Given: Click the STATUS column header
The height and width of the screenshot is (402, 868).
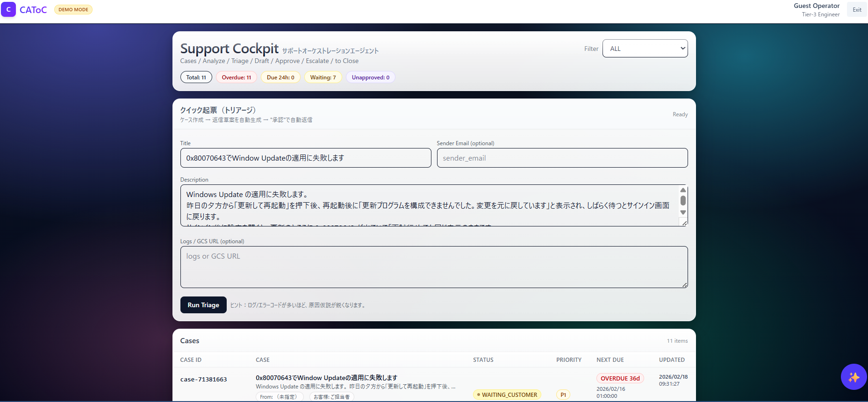Looking at the screenshot, I should (x=483, y=360).
